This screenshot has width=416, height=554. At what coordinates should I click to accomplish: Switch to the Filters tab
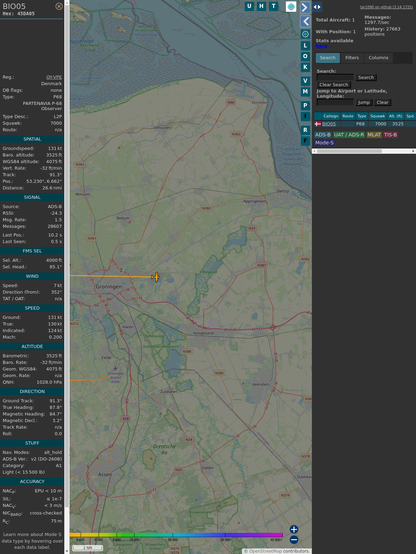(352, 58)
